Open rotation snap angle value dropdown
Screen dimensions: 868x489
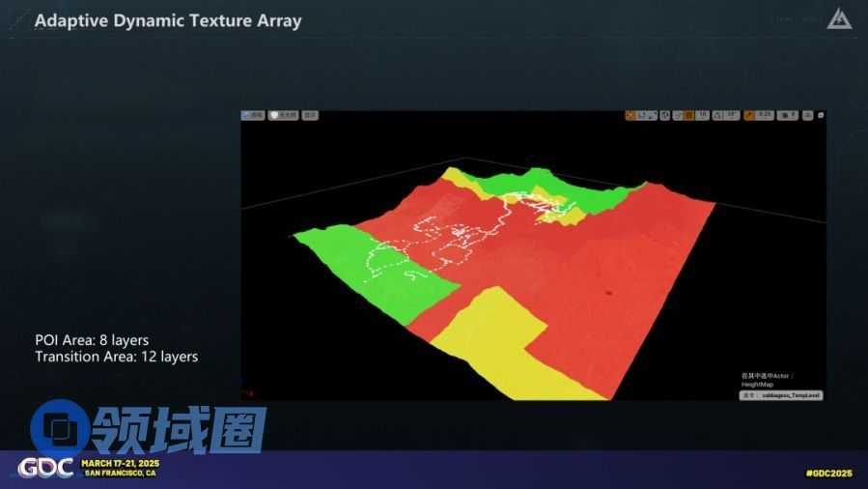pos(733,115)
